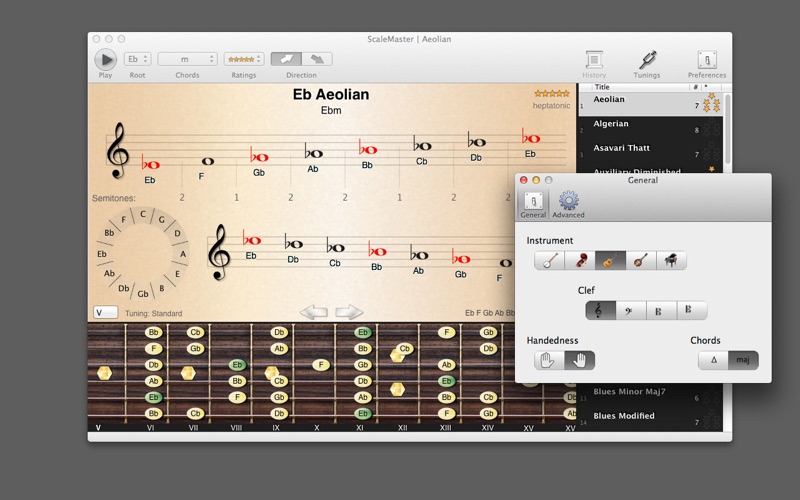Select ascending direction arrow
The width and height of the screenshot is (800, 500).
point(286,59)
